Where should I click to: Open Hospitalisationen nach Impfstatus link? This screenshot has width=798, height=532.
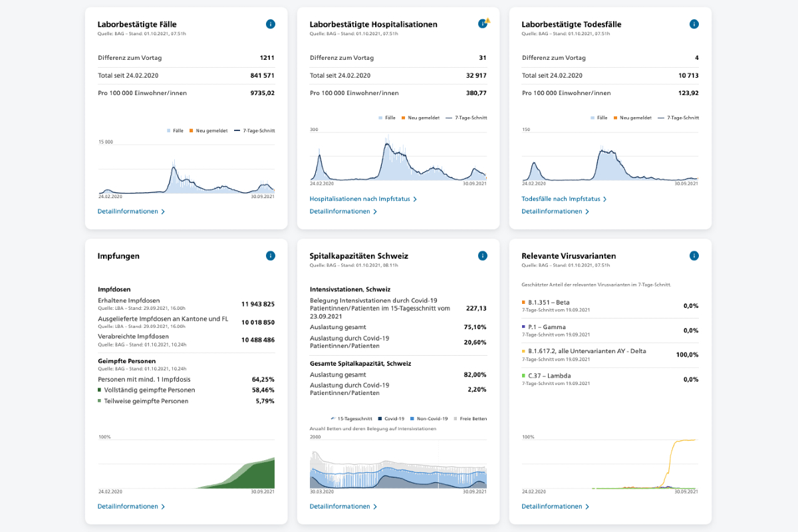pyautogui.click(x=363, y=199)
